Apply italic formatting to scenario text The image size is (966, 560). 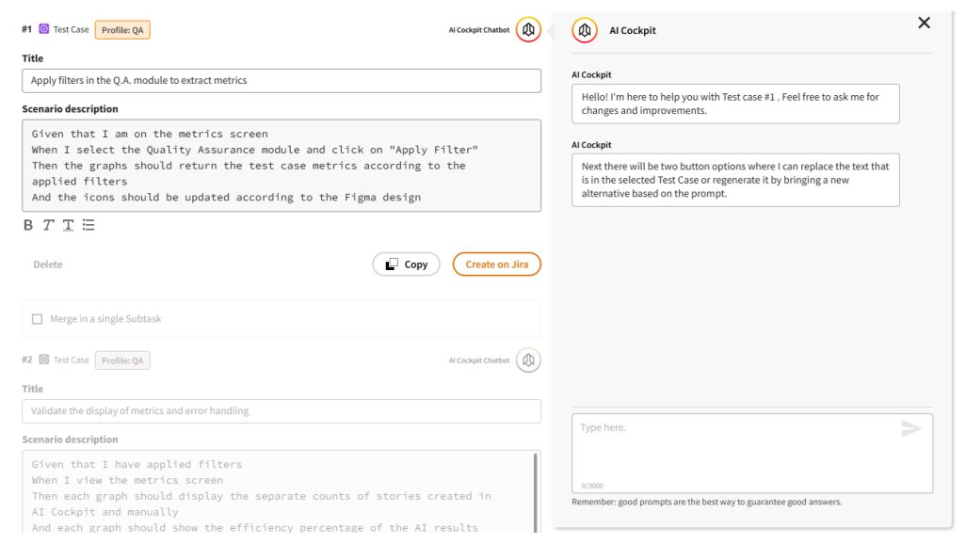click(x=48, y=225)
